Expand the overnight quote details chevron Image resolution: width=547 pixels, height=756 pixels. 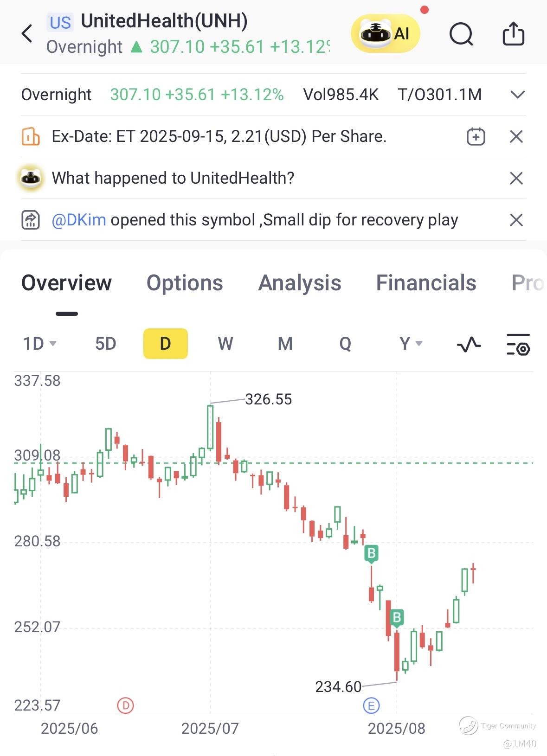coord(517,95)
